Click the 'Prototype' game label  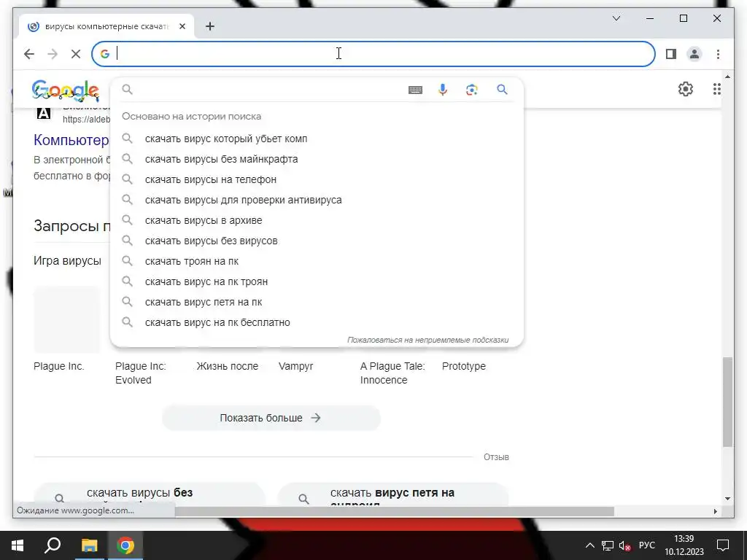[x=463, y=366]
